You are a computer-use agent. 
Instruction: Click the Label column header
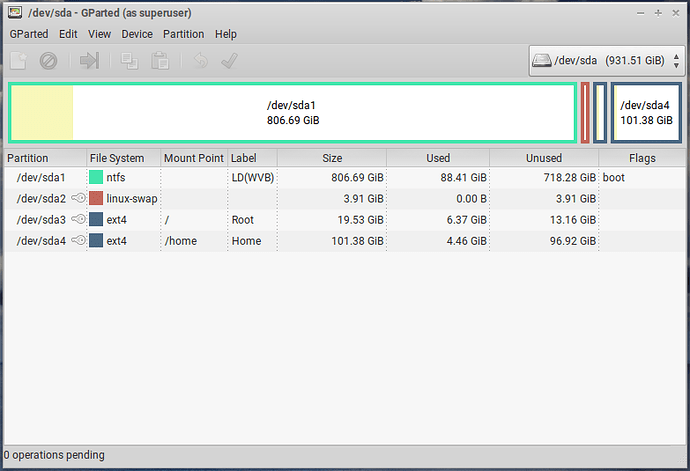tap(253, 158)
